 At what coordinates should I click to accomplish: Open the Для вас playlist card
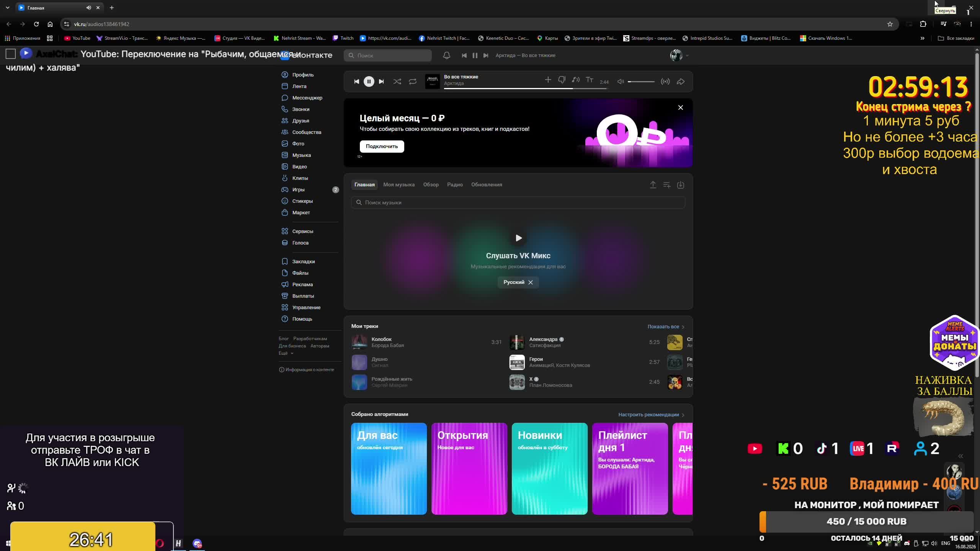[389, 469]
